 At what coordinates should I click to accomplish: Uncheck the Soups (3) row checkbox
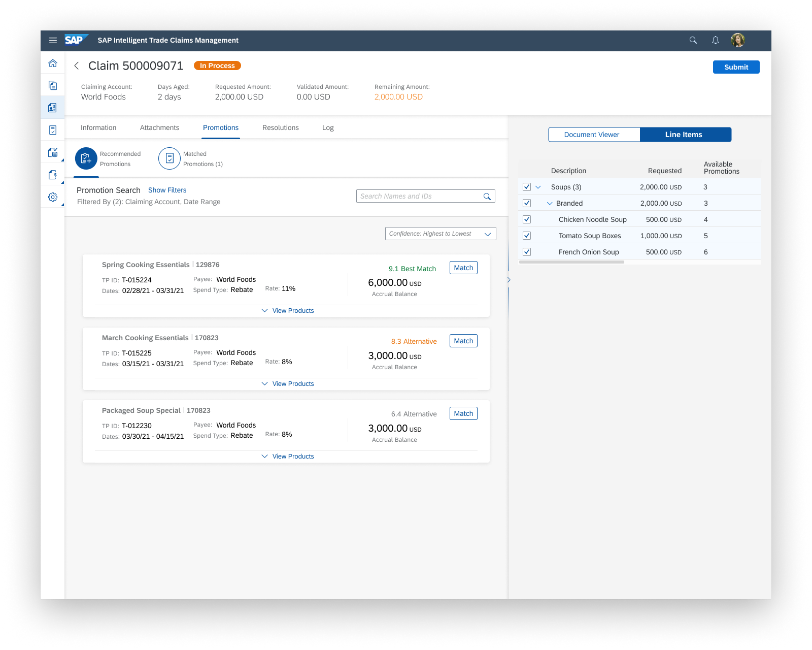[527, 187]
